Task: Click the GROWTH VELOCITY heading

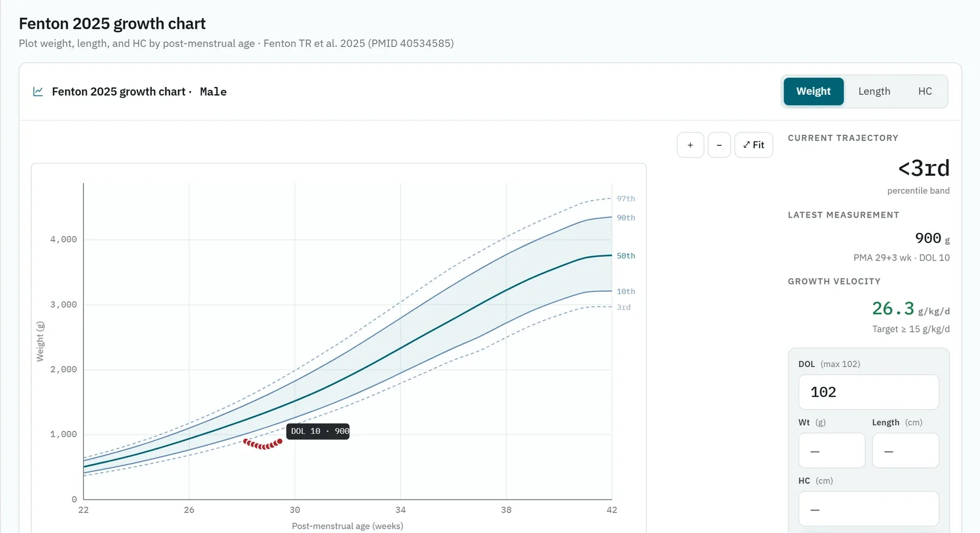Action: click(x=834, y=281)
